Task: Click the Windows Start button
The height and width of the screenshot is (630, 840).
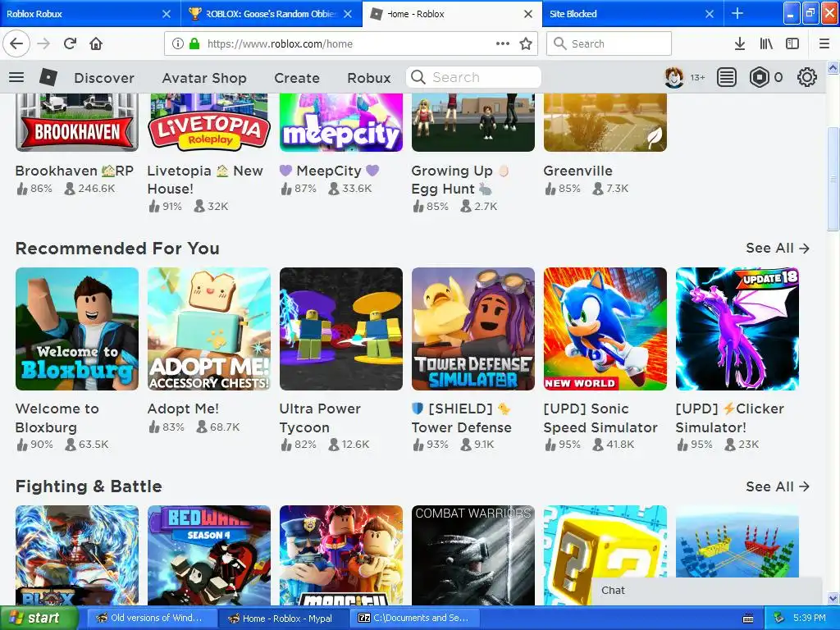Action: [x=39, y=619]
